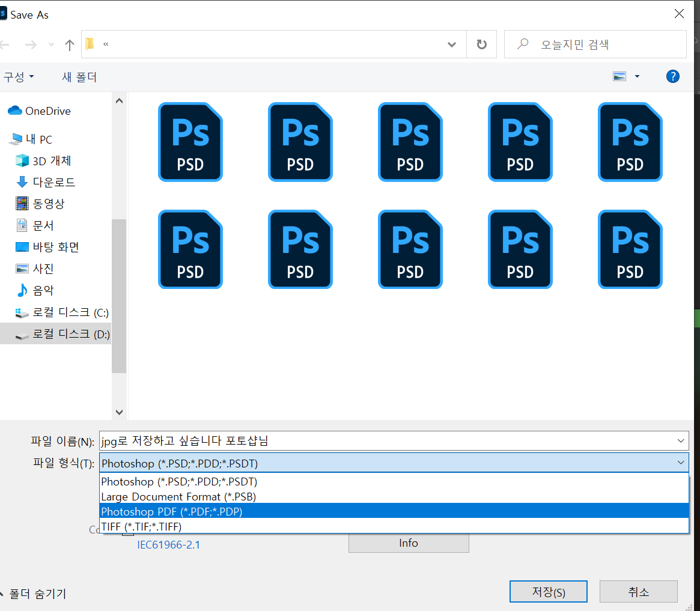Screen dimensions: 700x611
Task: Click the 음악 music note icon
Action: [22, 290]
